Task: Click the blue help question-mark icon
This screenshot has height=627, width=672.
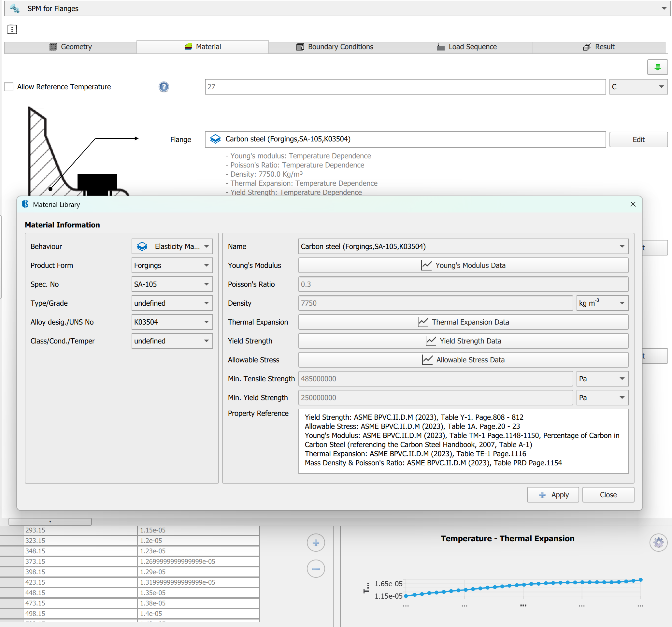Action: [x=164, y=87]
